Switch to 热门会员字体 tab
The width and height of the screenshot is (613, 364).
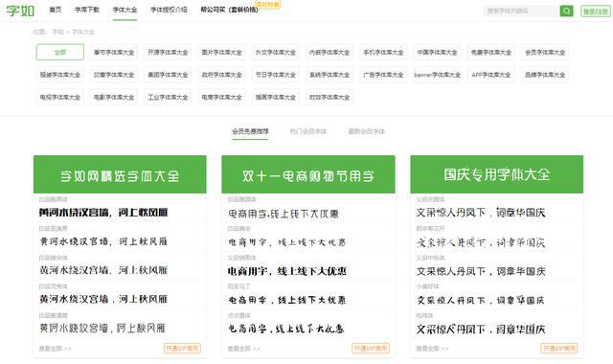[x=308, y=132]
